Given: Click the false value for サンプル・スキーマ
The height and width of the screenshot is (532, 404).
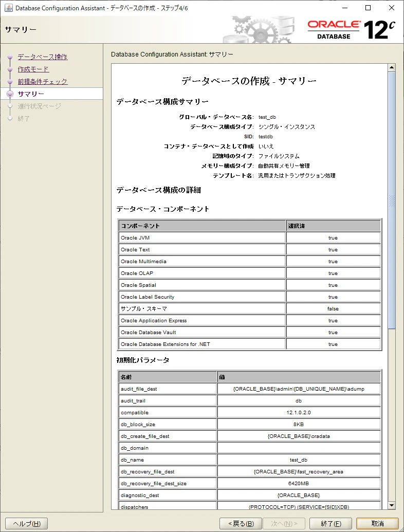Looking at the screenshot, I should pos(333,309).
